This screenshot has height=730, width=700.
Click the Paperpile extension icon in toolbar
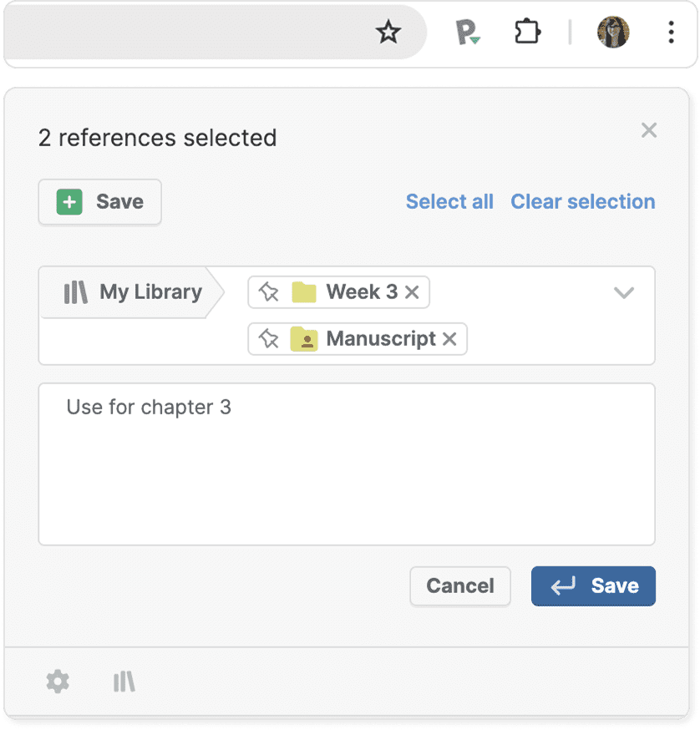point(467,33)
